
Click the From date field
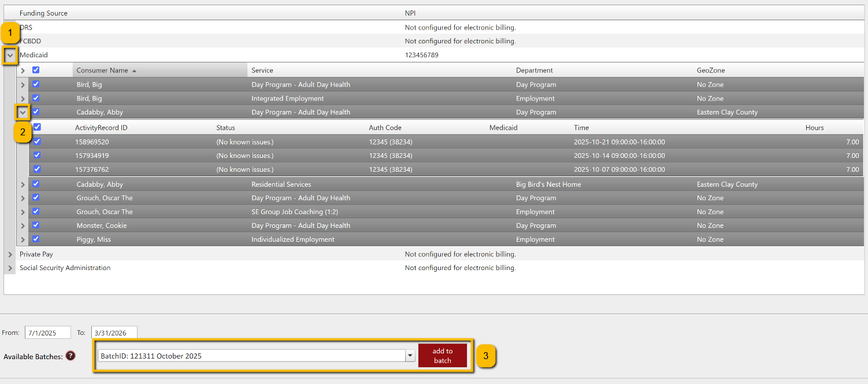click(x=47, y=333)
